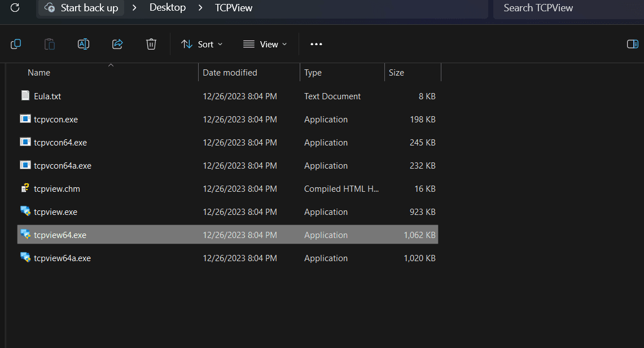Select tcpview64a.exe file name
The width and height of the screenshot is (644, 348).
click(x=63, y=258)
